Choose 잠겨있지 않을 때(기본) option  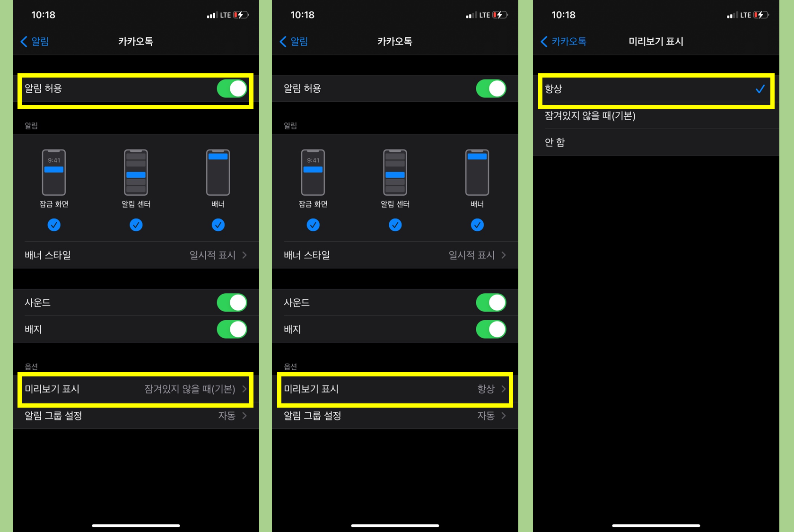[x=656, y=116]
